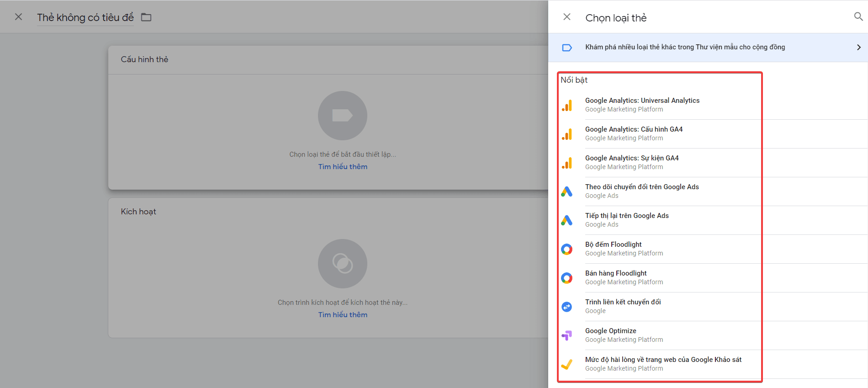Click the trigger placeholder circle icon
The height and width of the screenshot is (388, 868).
click(343, 264)
